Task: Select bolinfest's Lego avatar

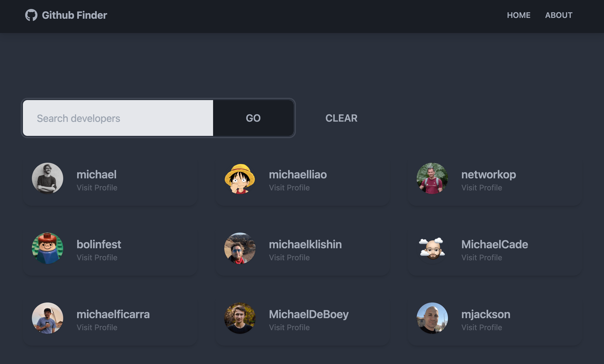Action: [47, 248]
